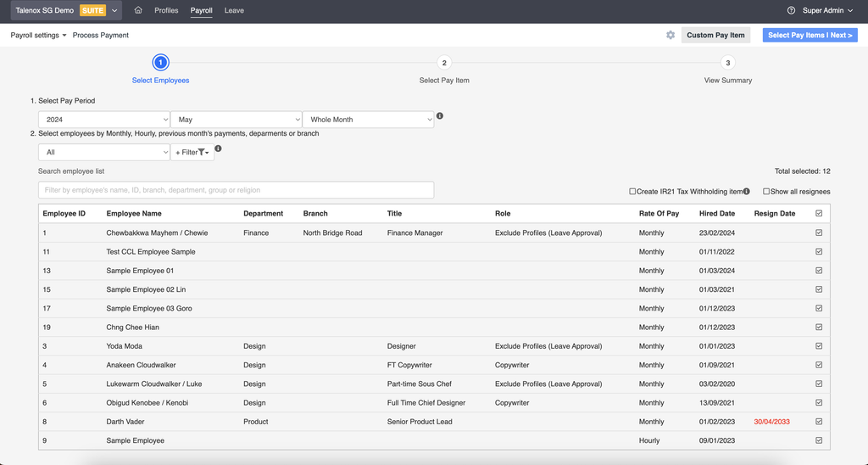The image size is (868, 465).
Task: Uncheck Chewbakkwa Mayhem row checkbox
Action: tap(819, 232)
